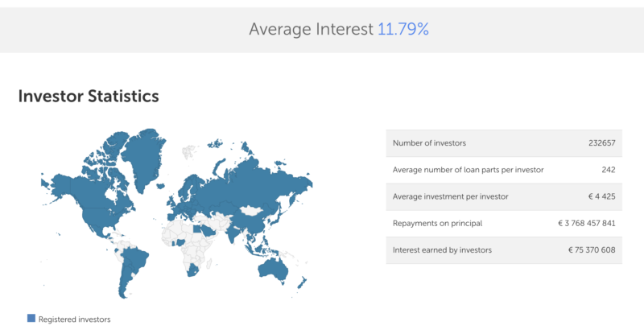
Task: Click the Registered investors legend color square
Action: 31,318
